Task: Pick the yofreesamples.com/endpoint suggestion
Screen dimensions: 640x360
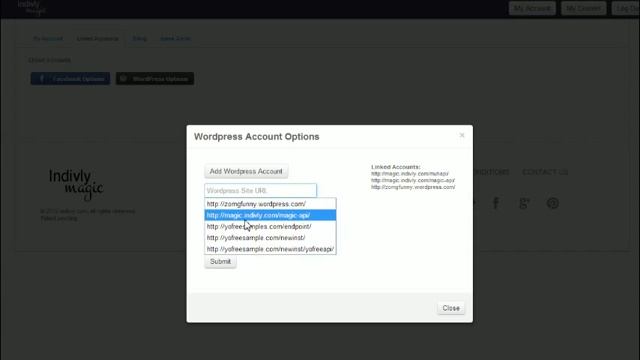Action: (x=270, y=226)
